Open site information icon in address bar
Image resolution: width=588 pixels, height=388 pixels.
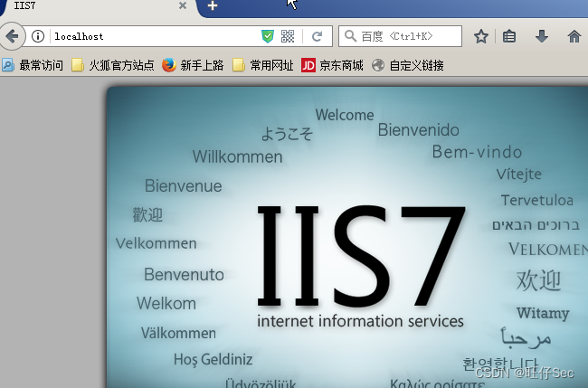click(37, 36)
